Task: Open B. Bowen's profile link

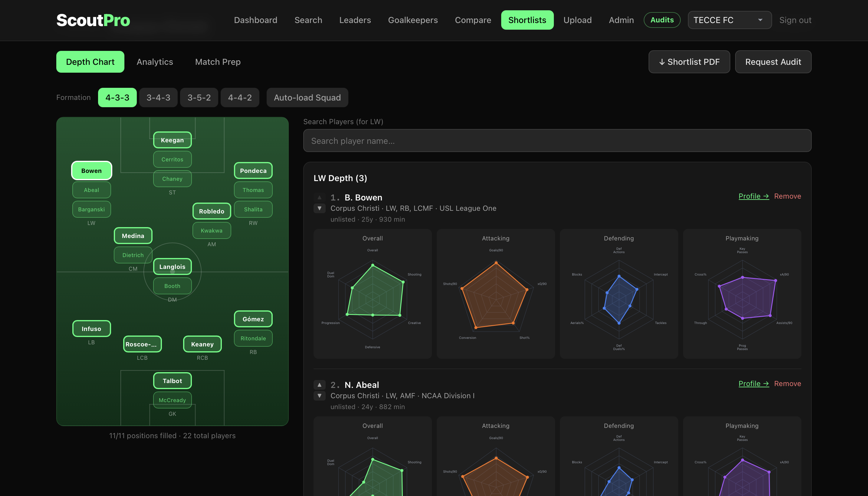Action: pyautogui.click(x=754, y=196)
